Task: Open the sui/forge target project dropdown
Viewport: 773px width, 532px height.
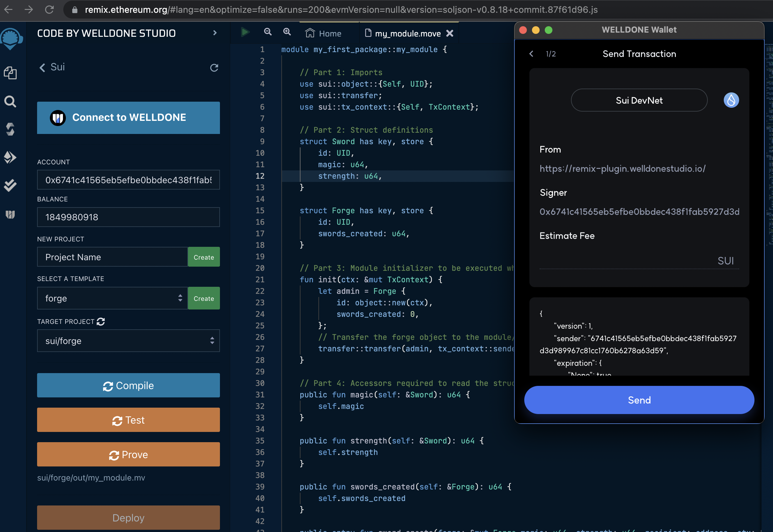Action: click(x=128, y=341)
